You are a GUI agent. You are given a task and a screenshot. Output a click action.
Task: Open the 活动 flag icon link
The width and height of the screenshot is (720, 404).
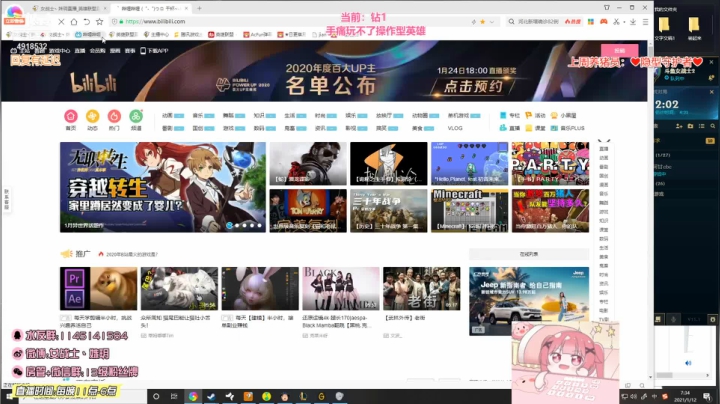click(x=535, y=116)
